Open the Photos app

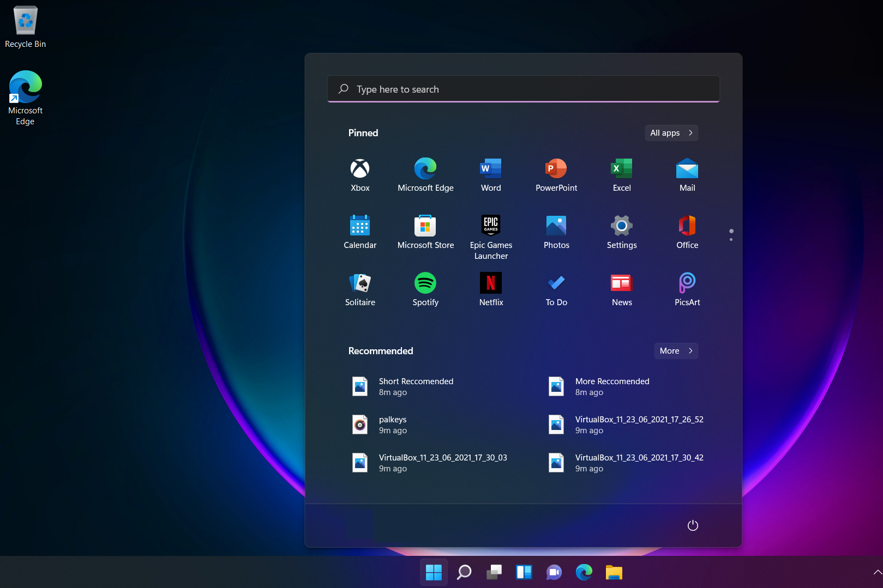coord(556,233)
